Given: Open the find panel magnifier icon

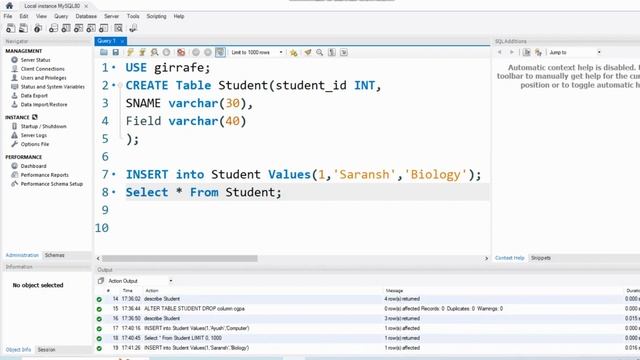Looking at the screenshot, I should coord(320,52).
